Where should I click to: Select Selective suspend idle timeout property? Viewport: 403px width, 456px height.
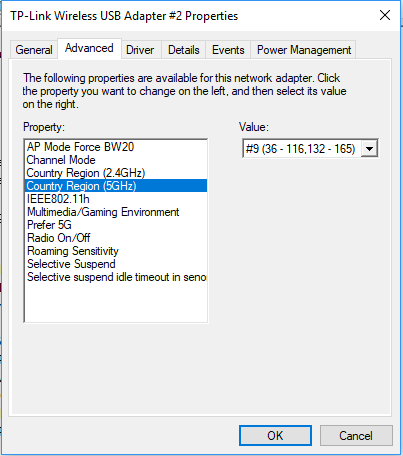pyautogui.click(x=116, y=277)
